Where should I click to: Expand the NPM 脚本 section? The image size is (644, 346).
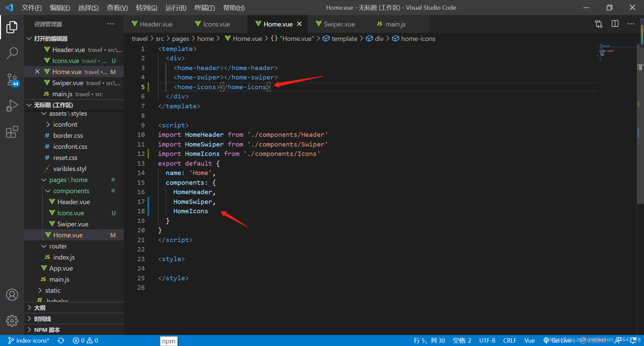coord(74,330)
